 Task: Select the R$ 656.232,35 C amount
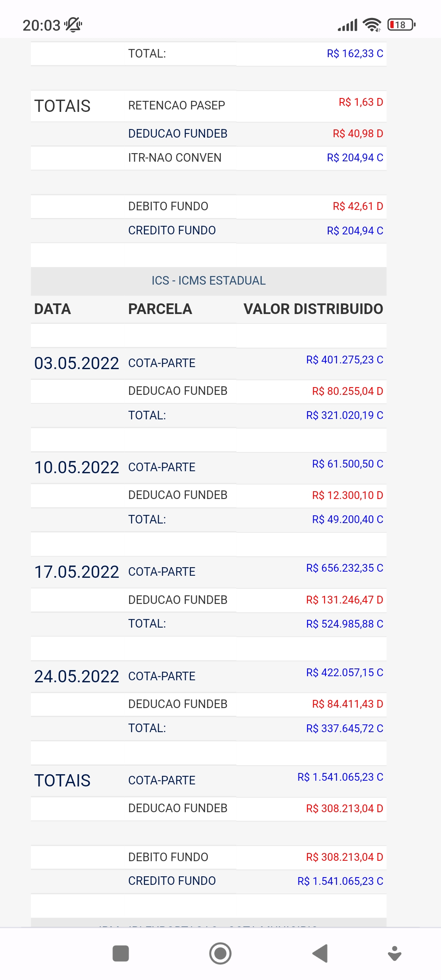pyautogui.click(x=345, y=568)
